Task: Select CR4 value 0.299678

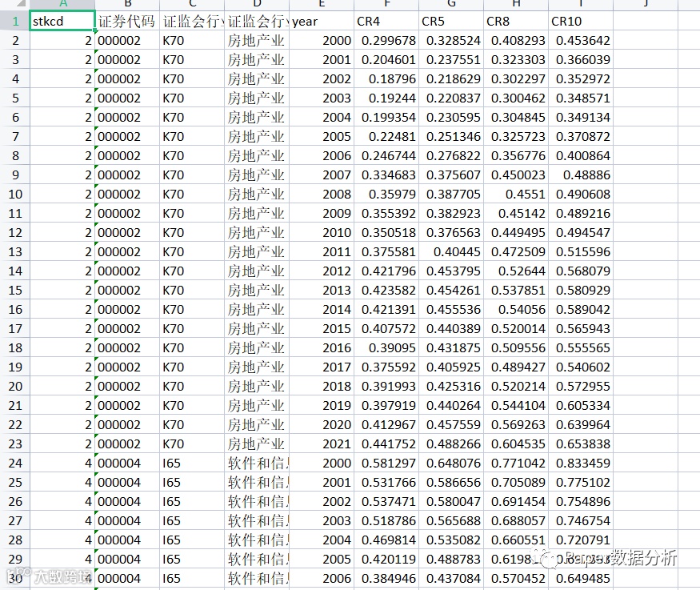Action: (x=386, y=40)
